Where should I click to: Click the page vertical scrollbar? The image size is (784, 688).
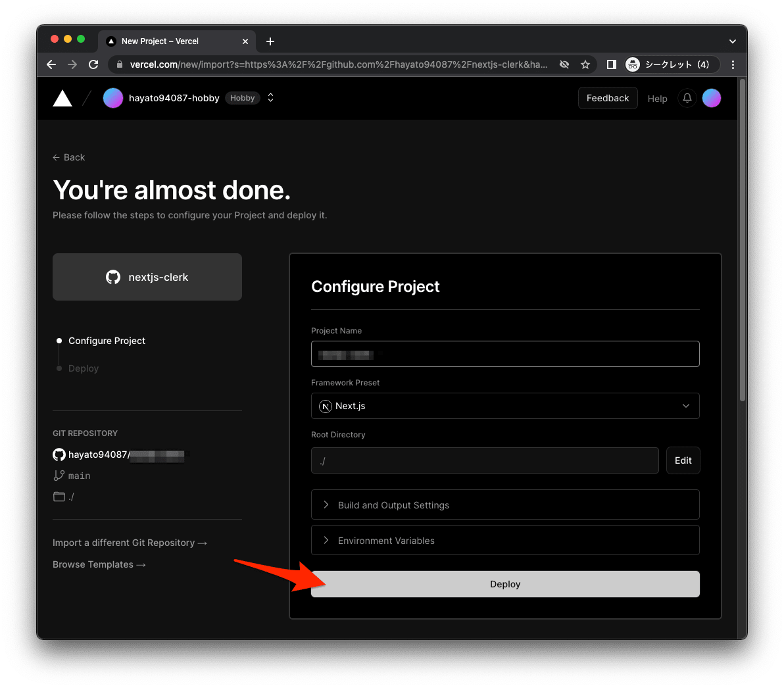click(743, 240)
